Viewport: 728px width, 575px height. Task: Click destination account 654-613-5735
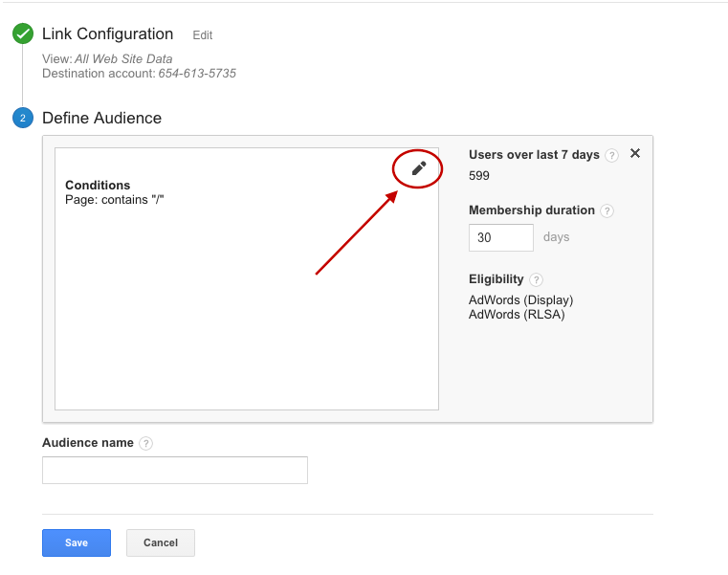(x=197, y=74)
